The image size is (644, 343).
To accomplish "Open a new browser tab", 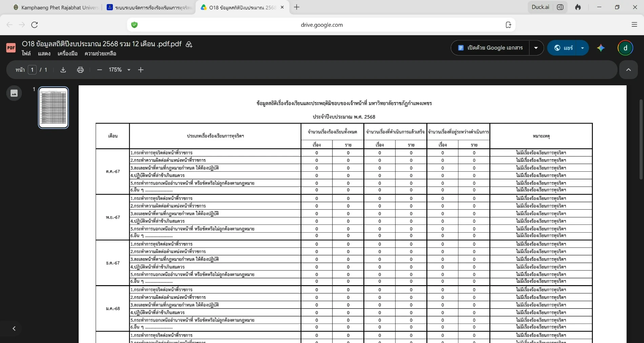I will (x=297, y=7).
